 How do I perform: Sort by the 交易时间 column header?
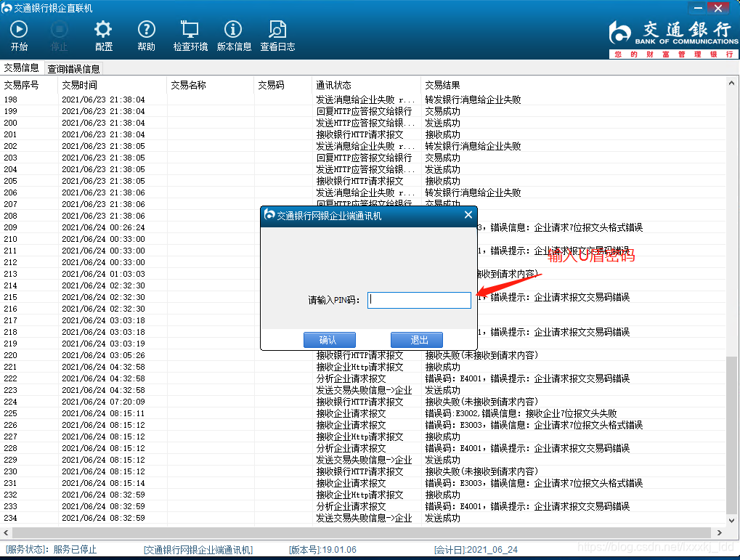[113, 85]
